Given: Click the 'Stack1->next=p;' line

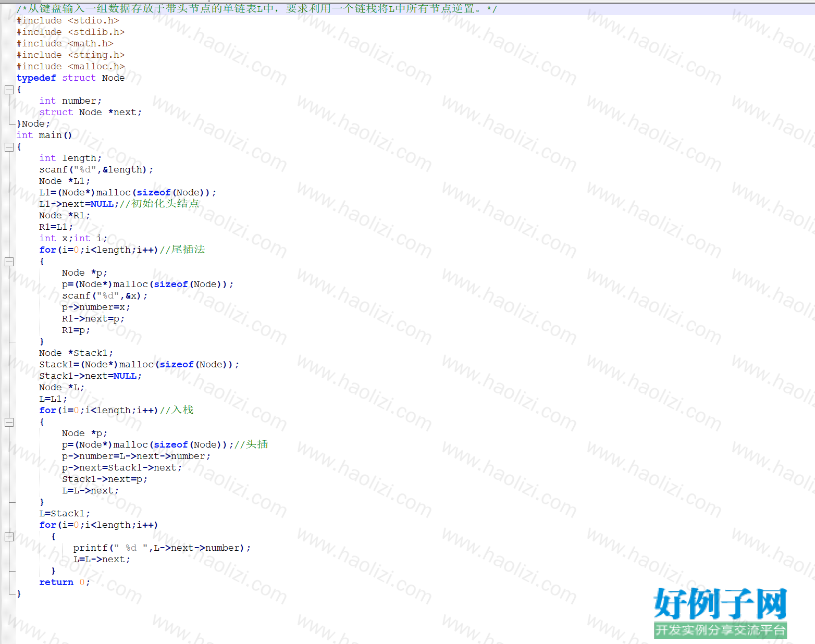Looking at the screenshot, I should tap(105, 479).
